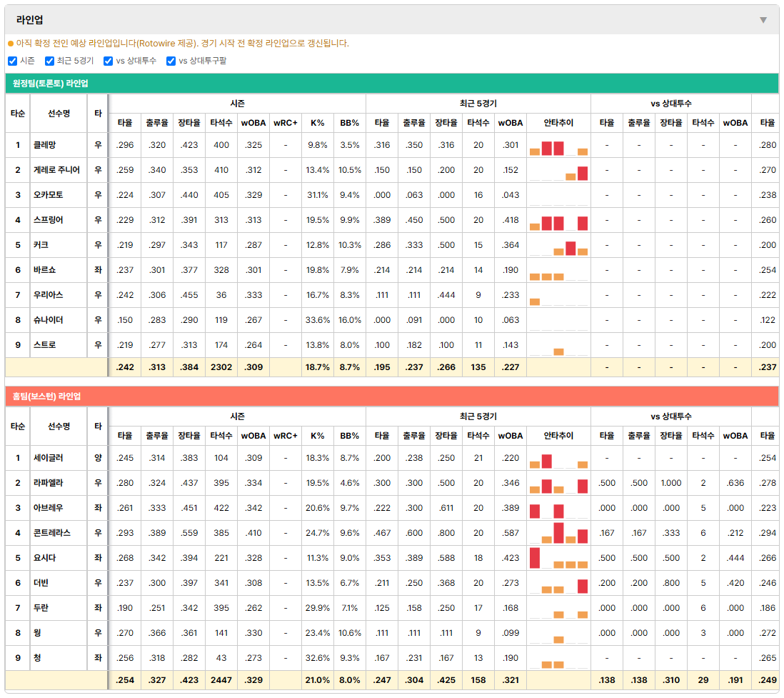Click 스프링어's hit trend bar chart

(x=558, y=221)
